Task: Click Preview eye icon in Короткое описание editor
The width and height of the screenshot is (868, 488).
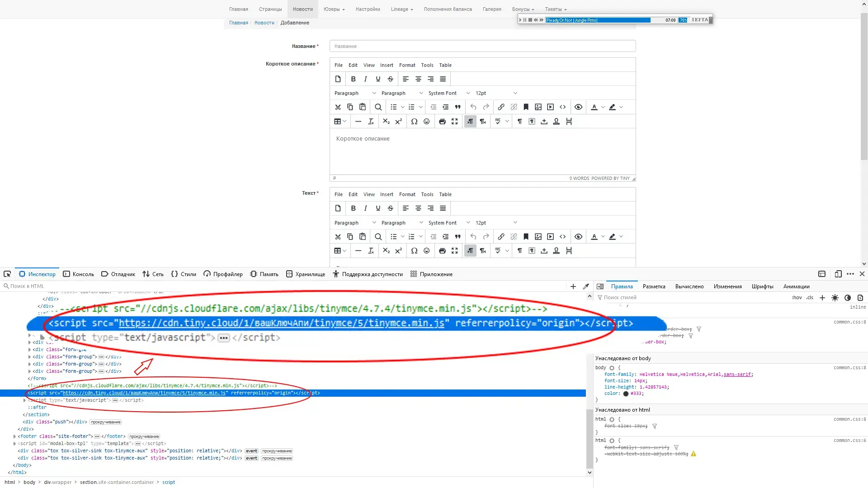Action: [x=578, y=107]
